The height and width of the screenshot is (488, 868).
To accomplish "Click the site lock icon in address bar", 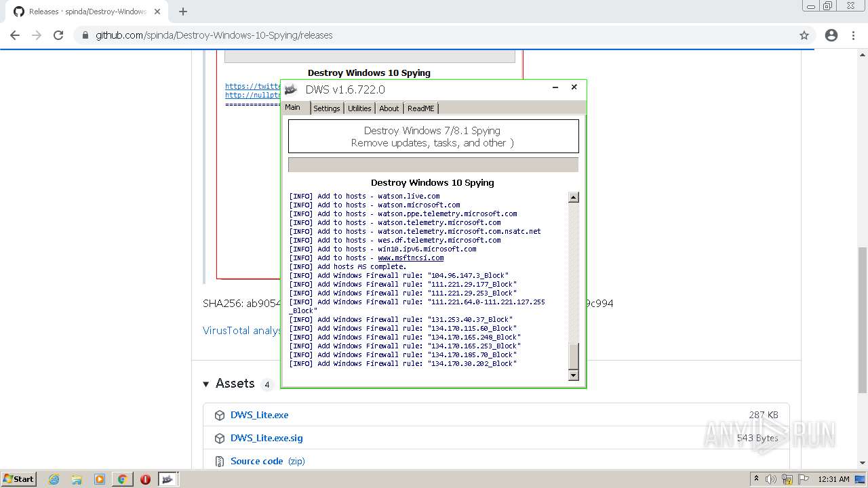I will pos(85,35).
